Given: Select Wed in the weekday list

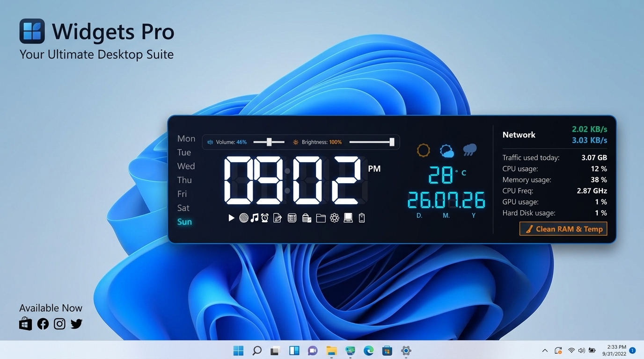Looking at the screenshot, I should pos(186,166).
